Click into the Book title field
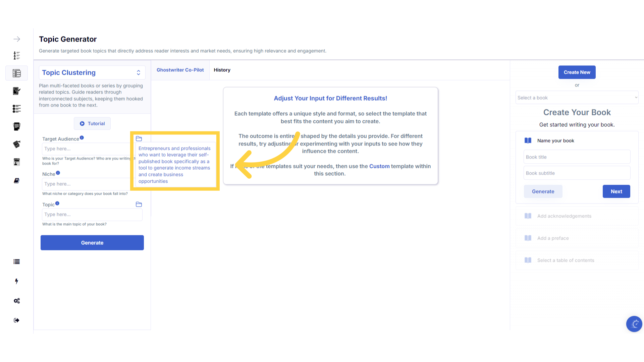The width and height of the screenshot is (644, 362). click(577, 157)
